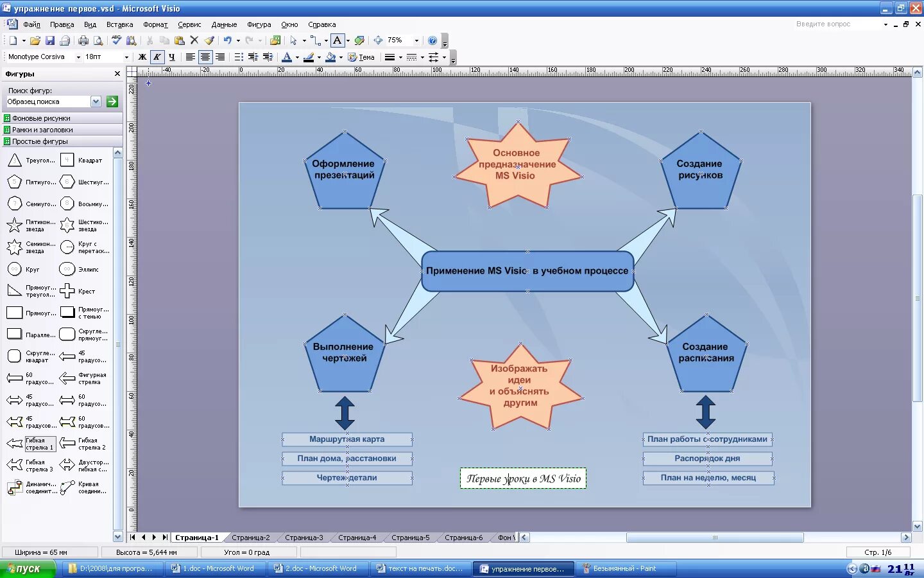The width and height of the screenshot is (924, 578).
Task: Switch to Страница-5 tab
Action: 411,538
